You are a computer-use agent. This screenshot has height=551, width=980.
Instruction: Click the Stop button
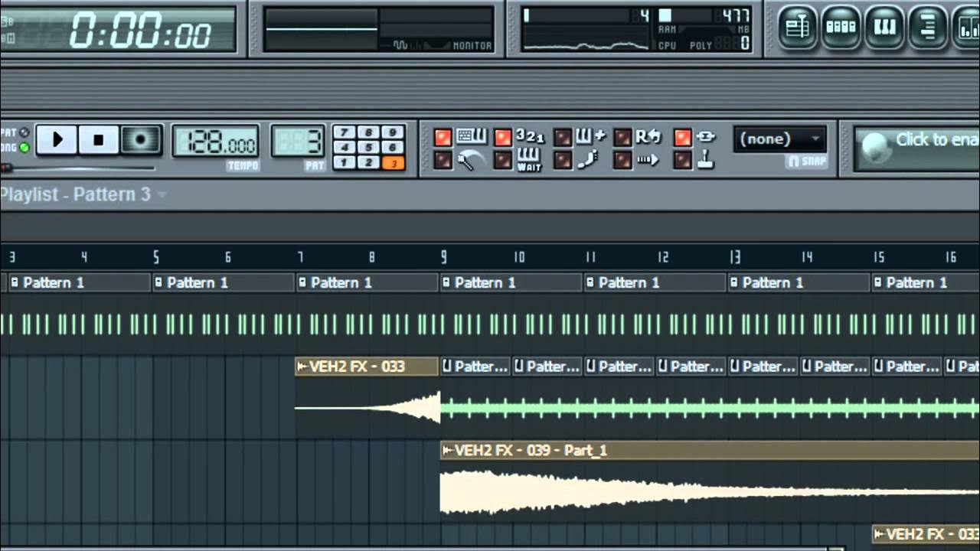click(98, 140)
